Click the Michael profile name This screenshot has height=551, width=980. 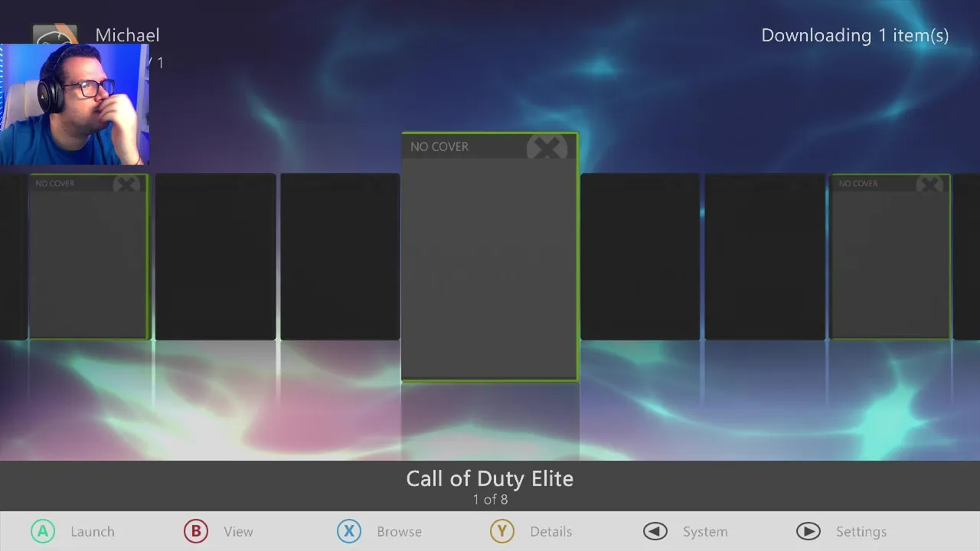(x=128, y=35)
